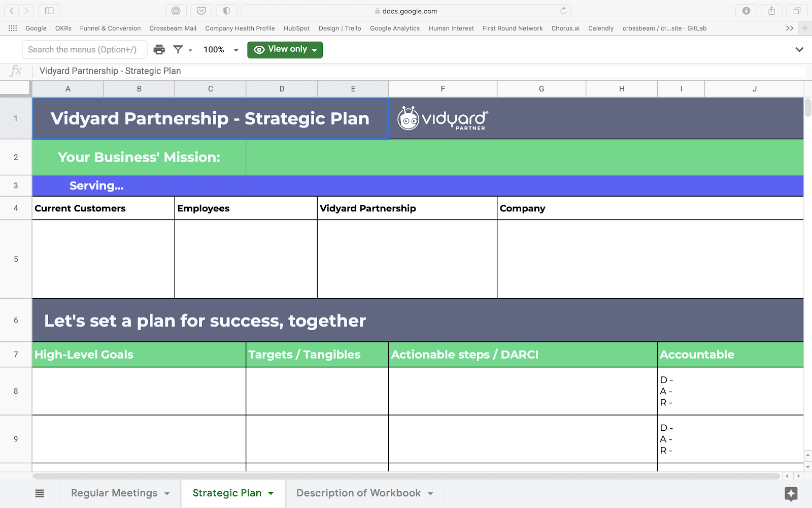The height and width of the screenshot is (508, 812).
Task: Open the Google bookmark
Action: (x=36, y=28)
